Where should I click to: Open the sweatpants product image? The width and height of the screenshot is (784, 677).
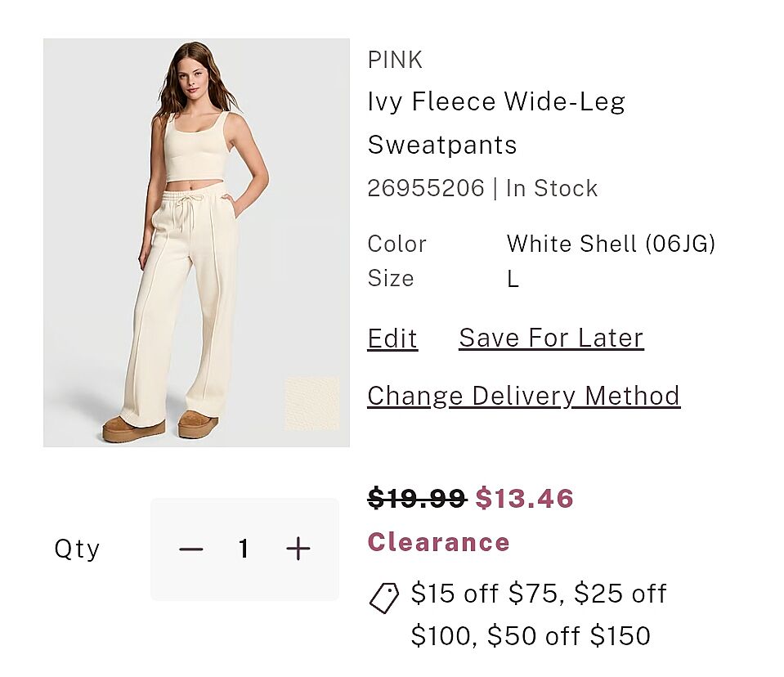(x=196, y=242)
